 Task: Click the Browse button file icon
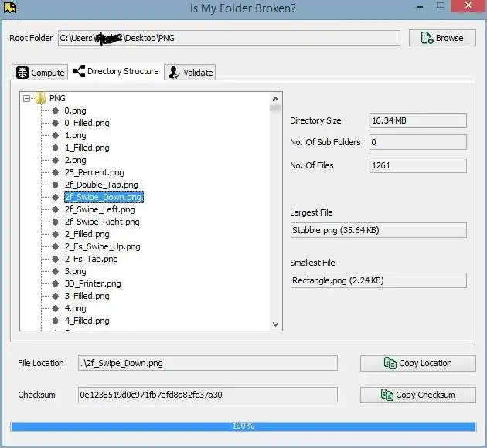(x=427, y=38)
